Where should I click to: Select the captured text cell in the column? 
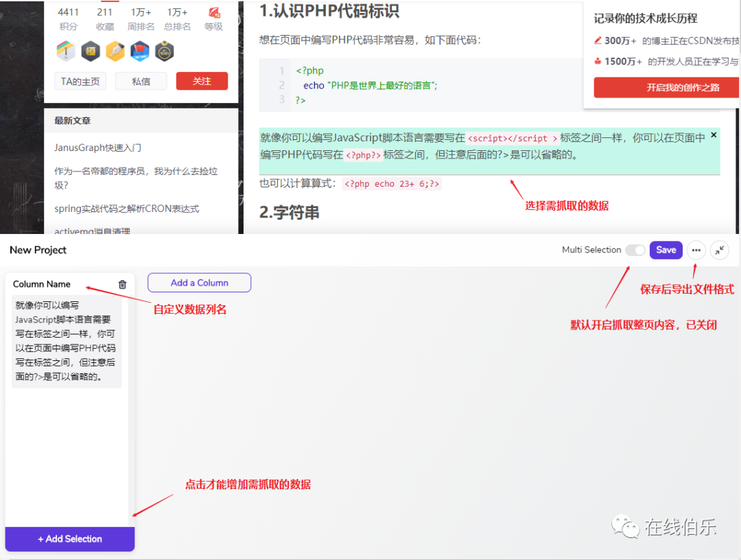click(x=67, y=341)
